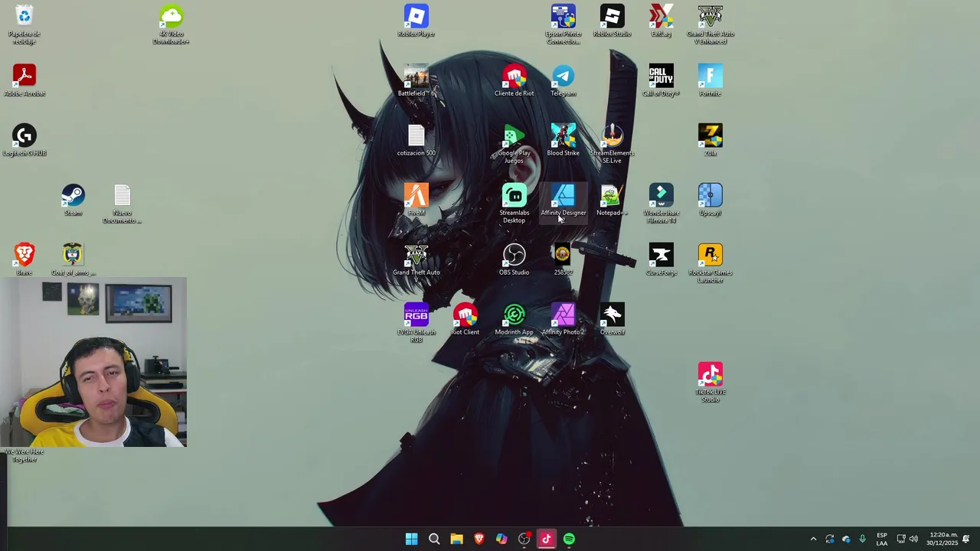Image resolution: width=980 pixels, height=551 pixels.
Task: Select the Roblox Studio desktop icon
Action: [x=612, y=21]
